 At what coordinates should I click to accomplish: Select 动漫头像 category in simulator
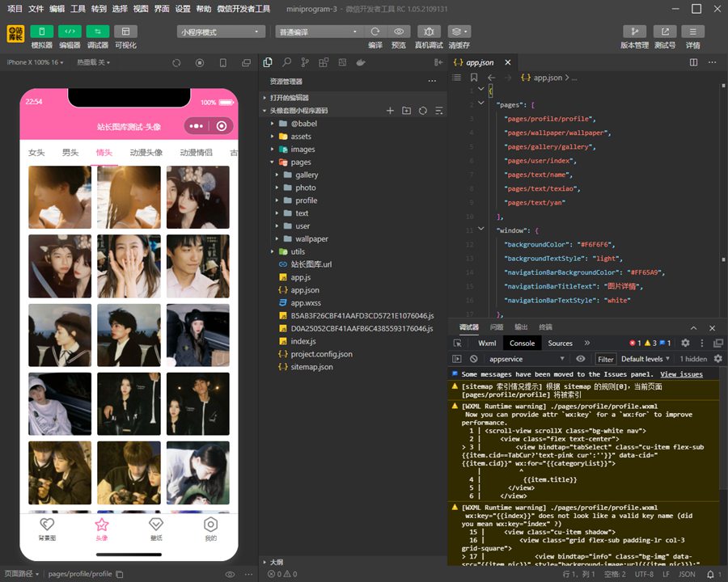tap(146, 153)
